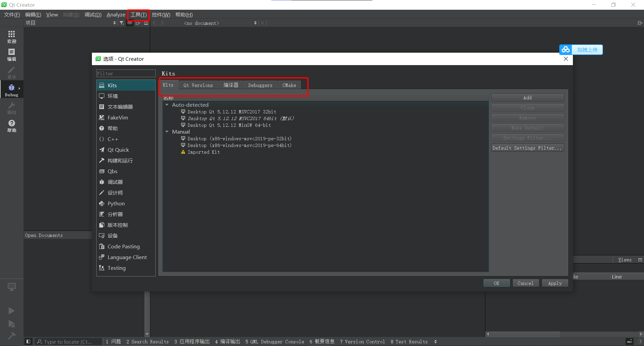Click the filter tree funnel icon
Image resolution: width=644 pixels, height=346 pixels.
click(122, 23)
